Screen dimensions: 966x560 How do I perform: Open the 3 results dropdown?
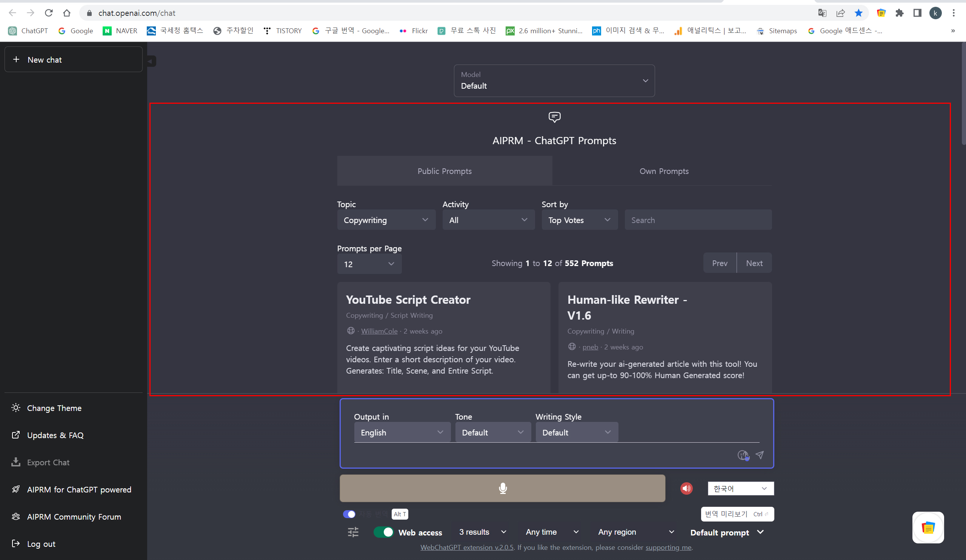tap(483, 532)
